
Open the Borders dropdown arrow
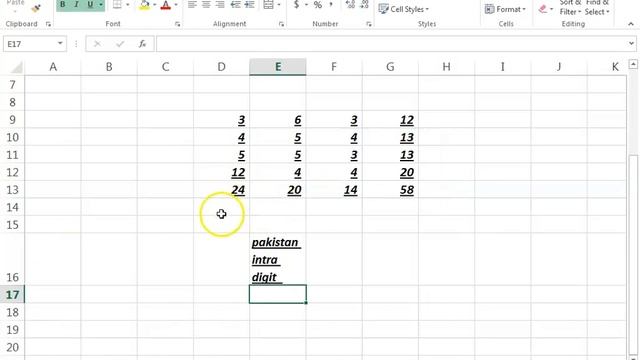[x=127, y=5]
